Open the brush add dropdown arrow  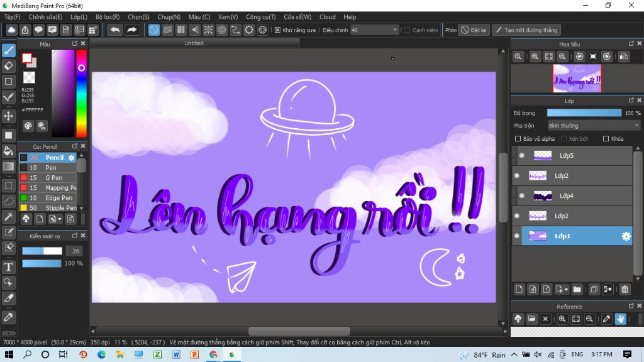[x=60, y=219]
